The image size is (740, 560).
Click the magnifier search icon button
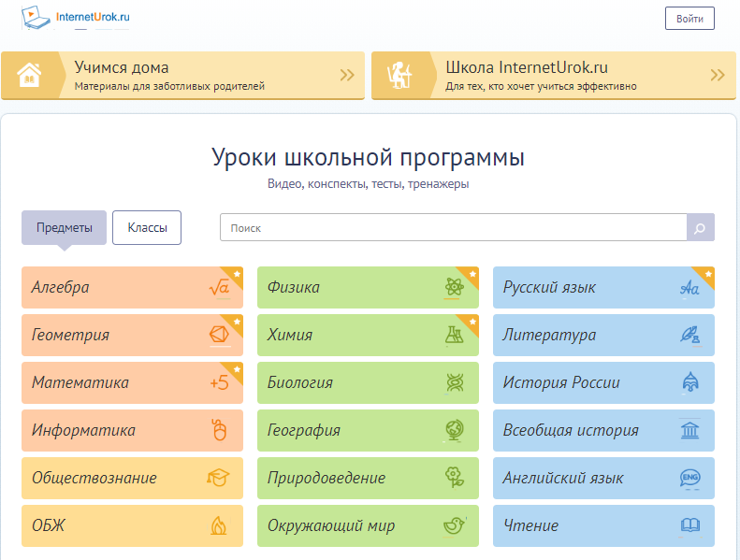[701, 227]
